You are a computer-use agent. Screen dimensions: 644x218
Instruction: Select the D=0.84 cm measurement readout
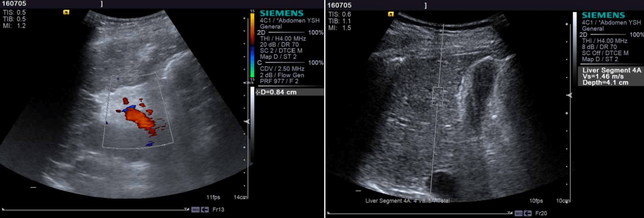pyautogui.click(x=289, y=92)
